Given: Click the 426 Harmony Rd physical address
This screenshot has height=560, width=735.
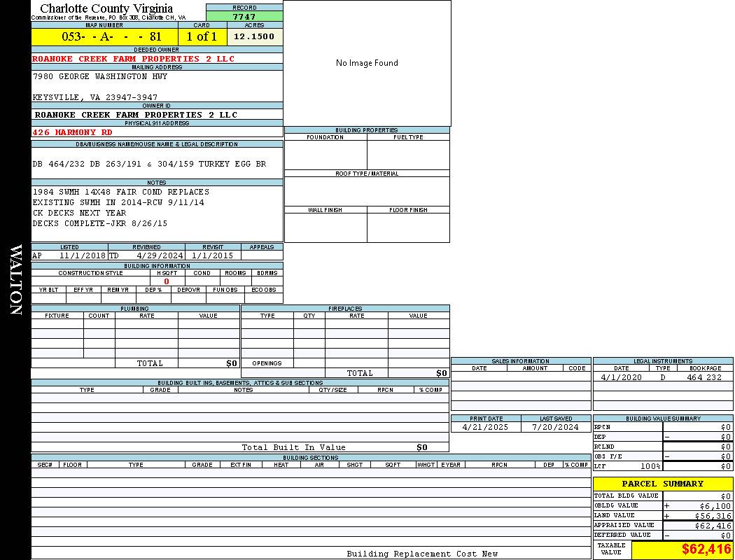Looking at the screenshot, I should (72, 132).
